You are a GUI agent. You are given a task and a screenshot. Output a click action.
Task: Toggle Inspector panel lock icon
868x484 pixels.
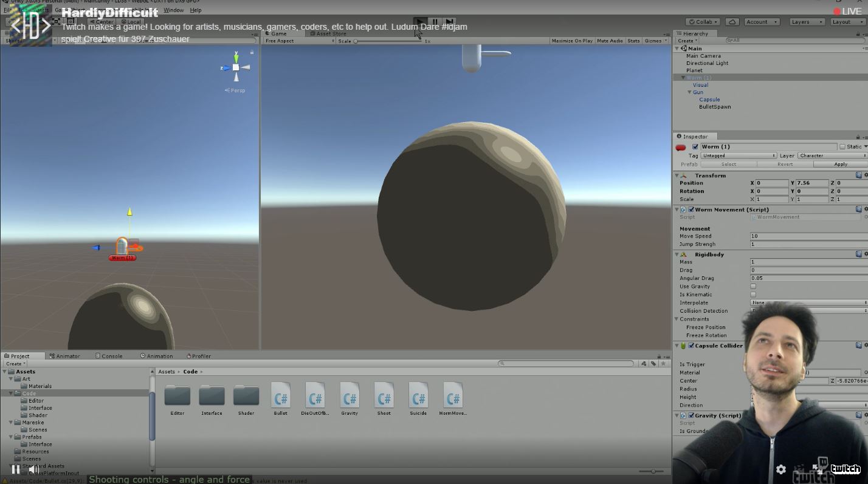(x=858, y=137)
